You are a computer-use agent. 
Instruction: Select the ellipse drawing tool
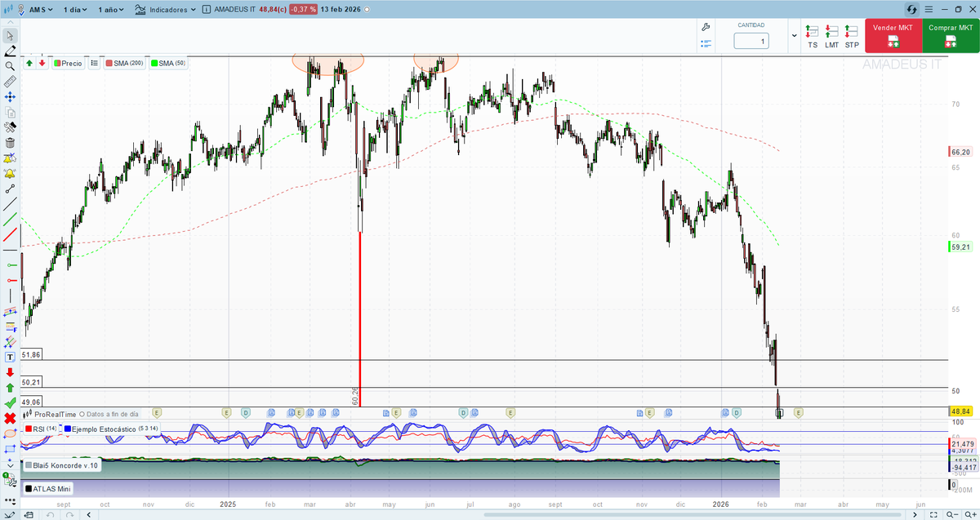click(10, 433)
